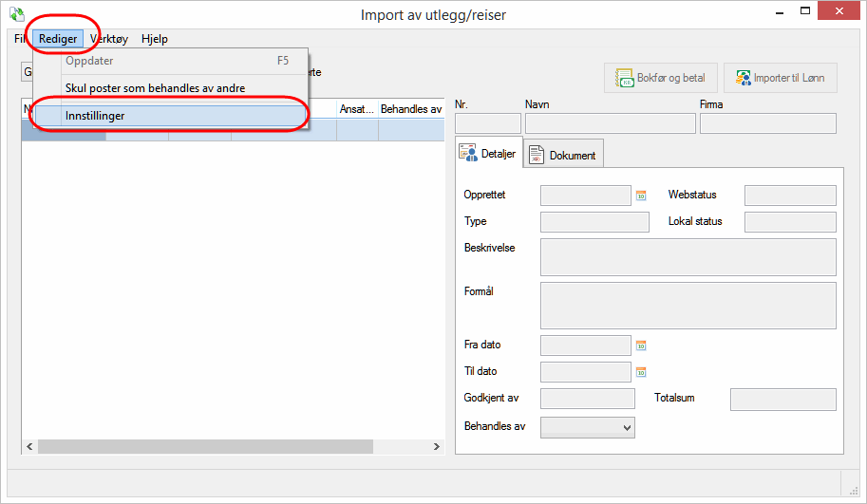Open the Til dato calendar picker

pyautogui.click(x=641, y=372)
